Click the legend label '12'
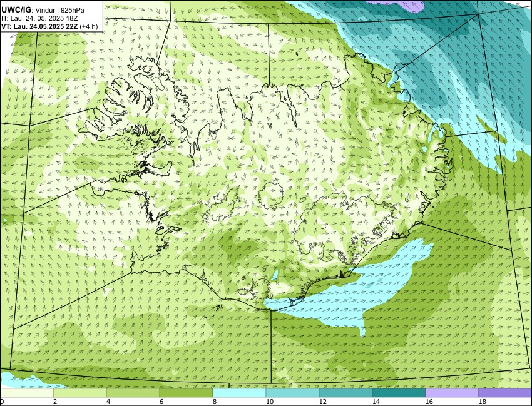This screenshot has height=406, width=532. click(x=323, y=402)
